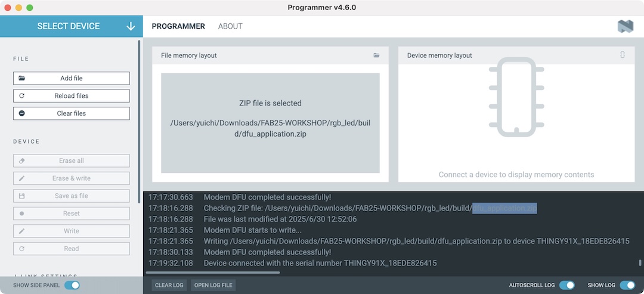The width and height of the screenshot is (644, 294).
Task: Click the folder icon in File memory layout header
Action: click(x=376, y=55)
